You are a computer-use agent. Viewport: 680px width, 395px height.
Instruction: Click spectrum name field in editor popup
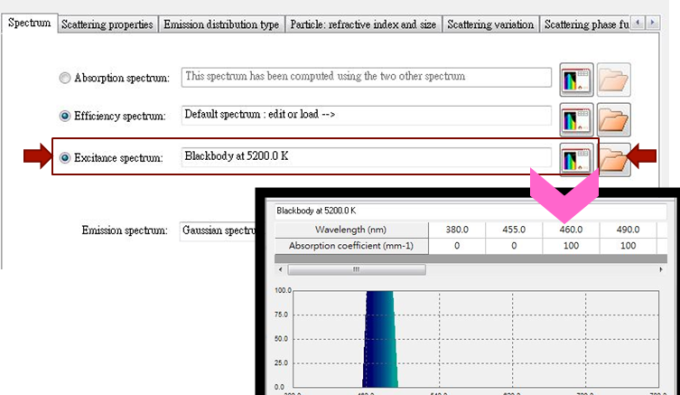click(471, 211)
